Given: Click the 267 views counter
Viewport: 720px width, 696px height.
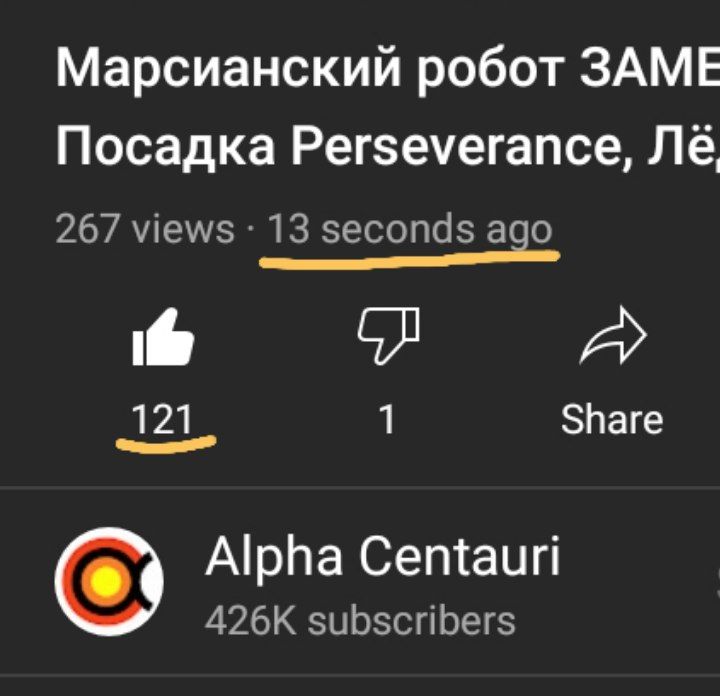Looking at the screenshot, I should coord(145,229).
